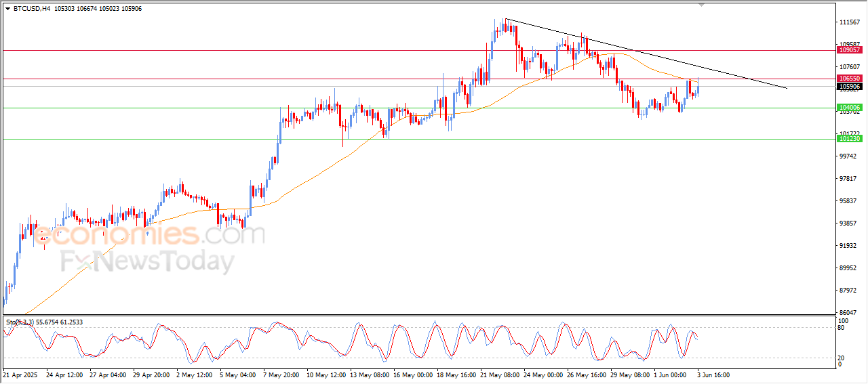The height and width of the screenshot is (384, 868).
Task: Click the red 106550 price label
Action: [x=850, y=79]
